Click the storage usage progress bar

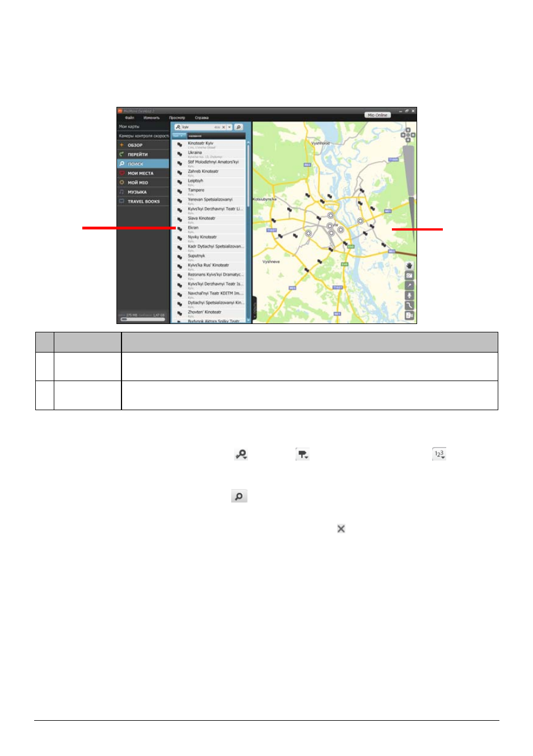tap(143, 319)
